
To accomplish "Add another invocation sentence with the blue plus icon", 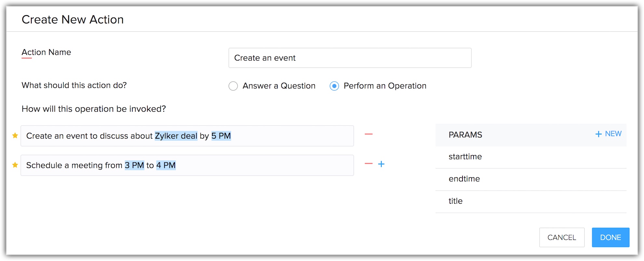I will (x=381, y=164).
